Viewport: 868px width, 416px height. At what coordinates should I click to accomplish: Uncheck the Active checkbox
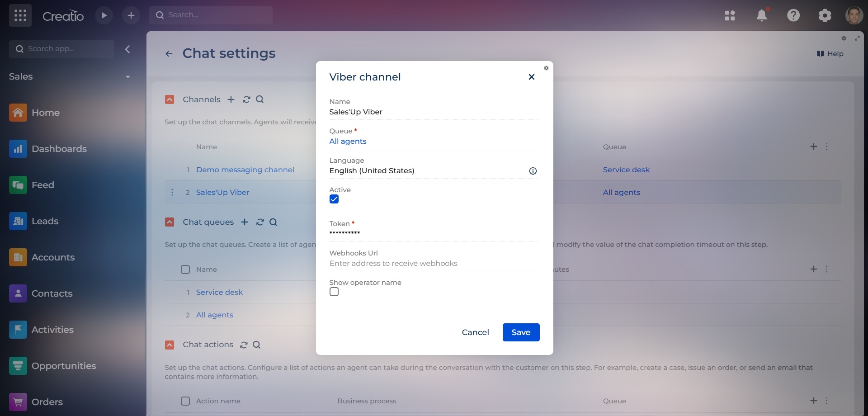pyautogui.click(x=334, y=199)
